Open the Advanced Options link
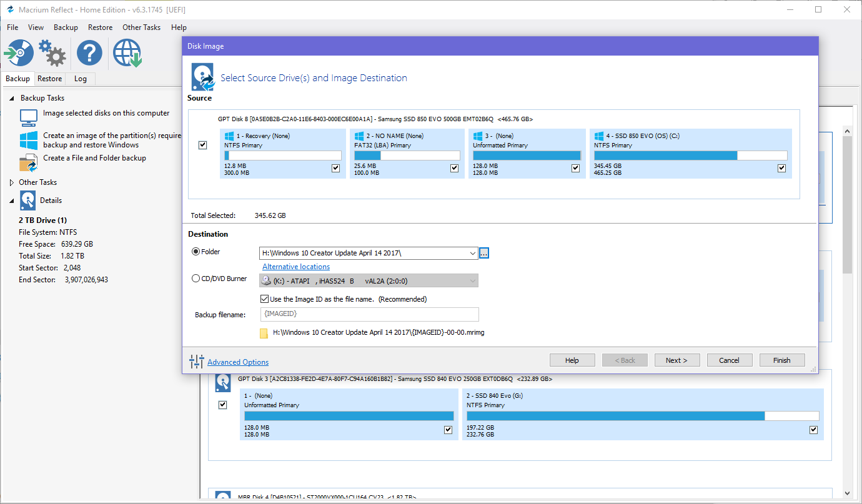 point(238,362)
